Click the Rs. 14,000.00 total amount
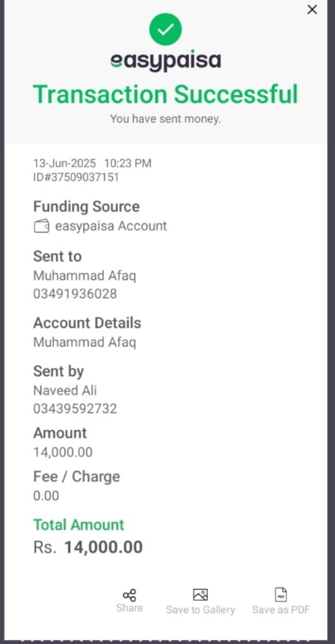Image resolution: width=335 pixels, height=644 pixels. pos(88,548)
